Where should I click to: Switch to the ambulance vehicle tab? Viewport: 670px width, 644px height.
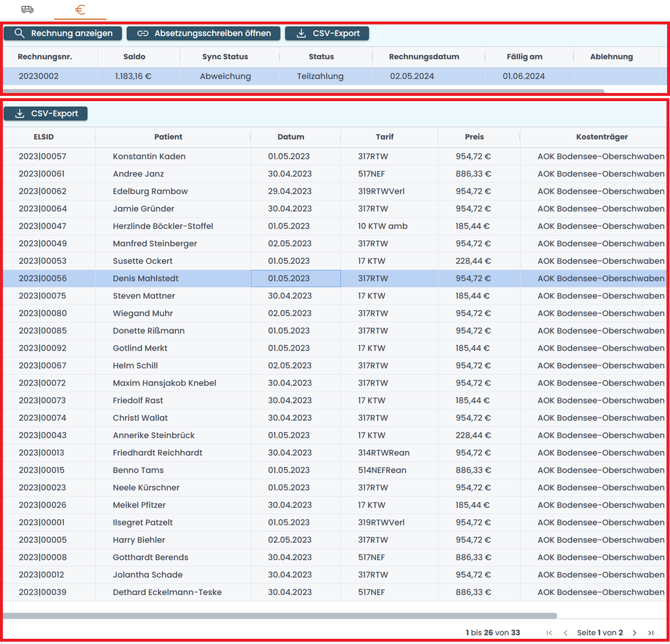tap(27, 9)
